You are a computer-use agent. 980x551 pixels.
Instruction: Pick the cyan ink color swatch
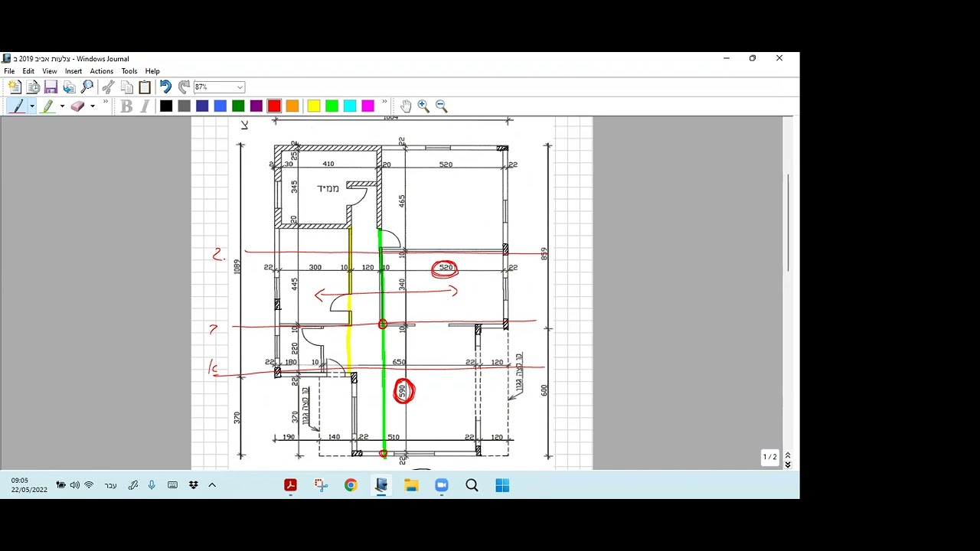[350, 106]
